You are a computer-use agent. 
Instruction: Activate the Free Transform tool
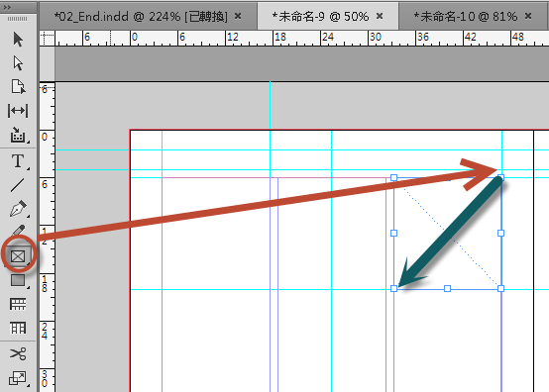(x=18, y=378)
